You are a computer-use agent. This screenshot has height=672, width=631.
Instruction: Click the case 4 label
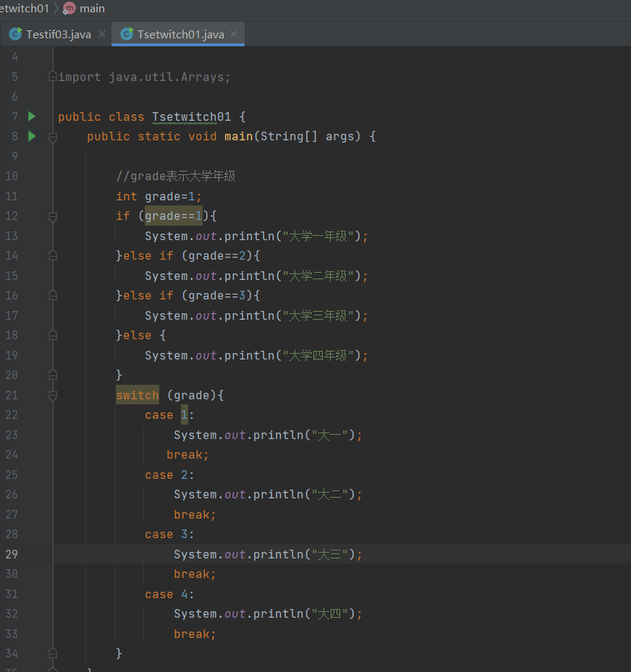169,594
